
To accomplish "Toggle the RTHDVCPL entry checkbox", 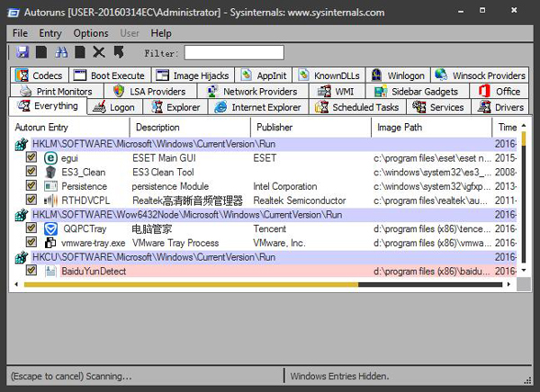I will pyautogui.click(x=31, y=200).
